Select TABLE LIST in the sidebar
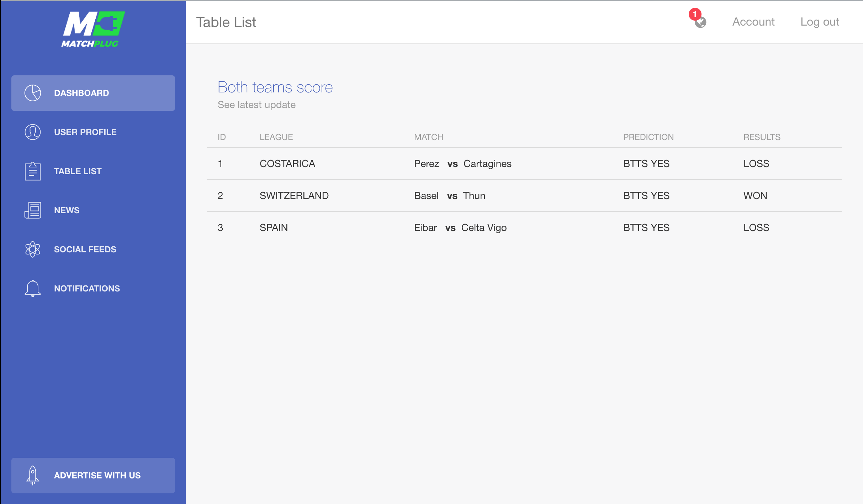 93,171
